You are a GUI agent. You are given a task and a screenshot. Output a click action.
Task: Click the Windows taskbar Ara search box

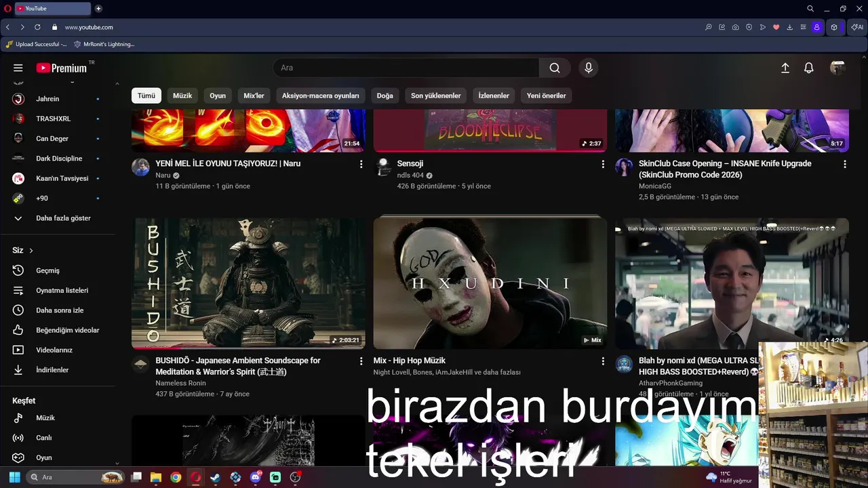tap(76, 477)
